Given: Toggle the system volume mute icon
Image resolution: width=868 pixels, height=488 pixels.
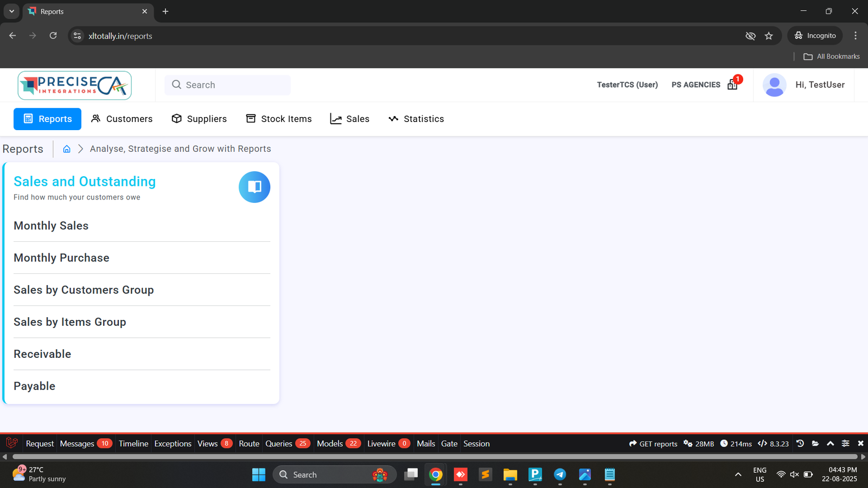Looking at the screenshot, I should 794,474.
